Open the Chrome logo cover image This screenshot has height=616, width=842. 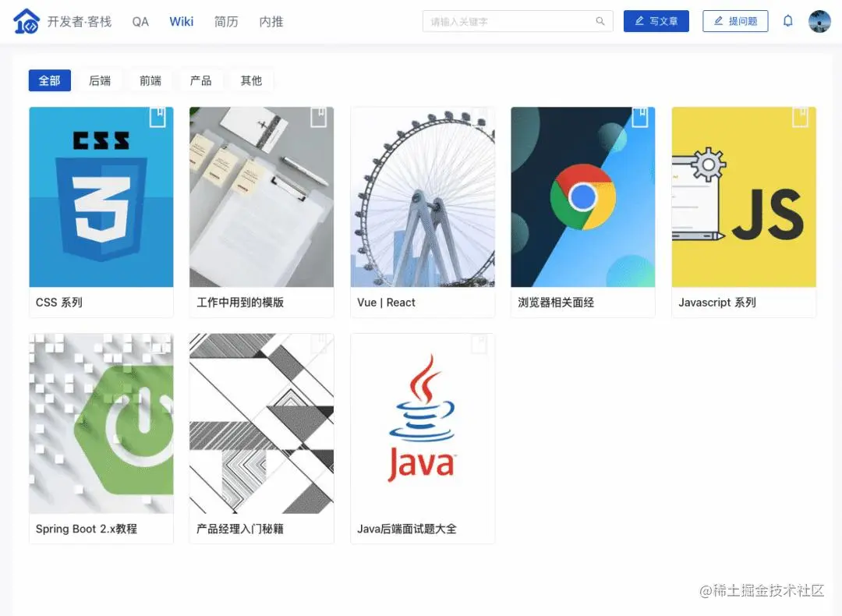pyautogui.click(x=583, y=197)
